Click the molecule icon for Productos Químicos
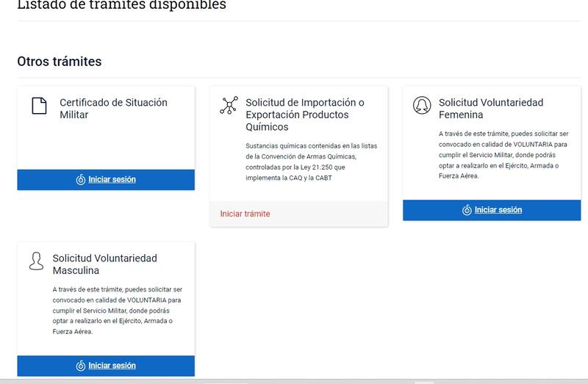 [229, 106]
